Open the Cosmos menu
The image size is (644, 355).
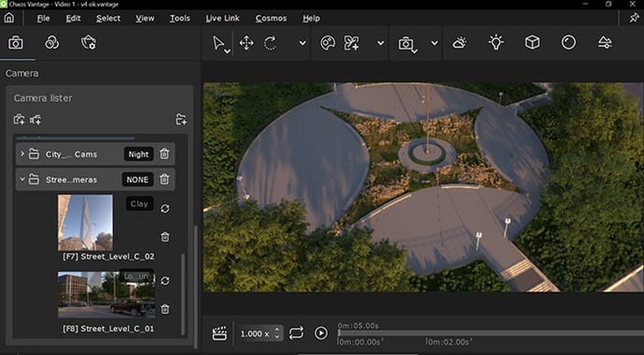271,18
